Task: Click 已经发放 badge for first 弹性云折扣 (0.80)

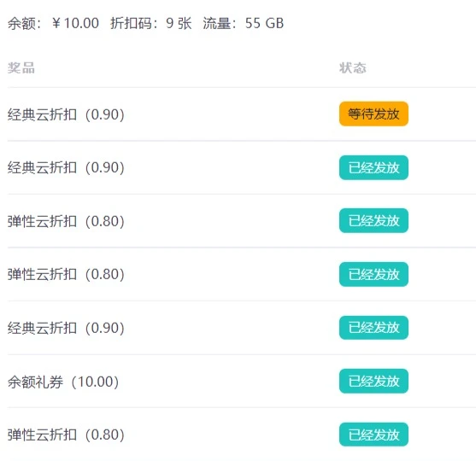Action: (x=373, y=220)
